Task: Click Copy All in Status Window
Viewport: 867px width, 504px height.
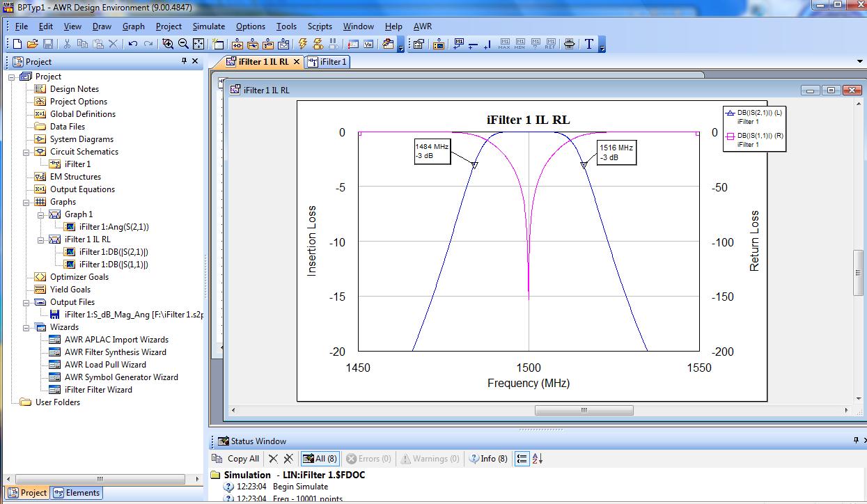Action: 236,459
